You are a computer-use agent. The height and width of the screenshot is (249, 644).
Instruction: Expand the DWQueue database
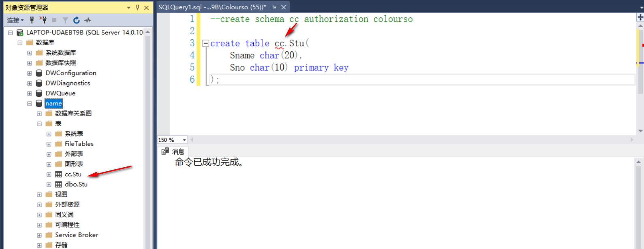(x=30, y=93)
